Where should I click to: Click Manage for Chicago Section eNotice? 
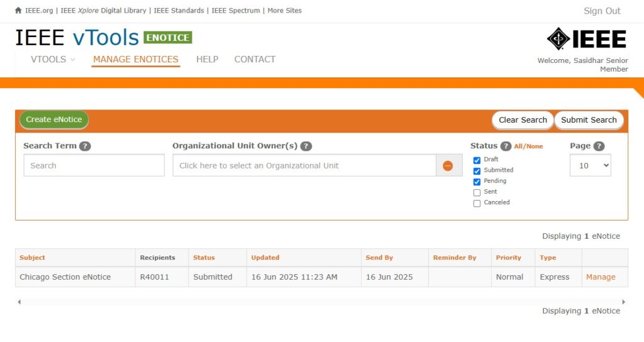coord(601,277)
